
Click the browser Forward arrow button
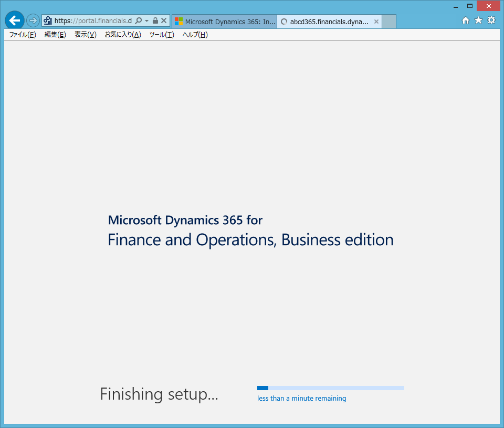point(33,20)
